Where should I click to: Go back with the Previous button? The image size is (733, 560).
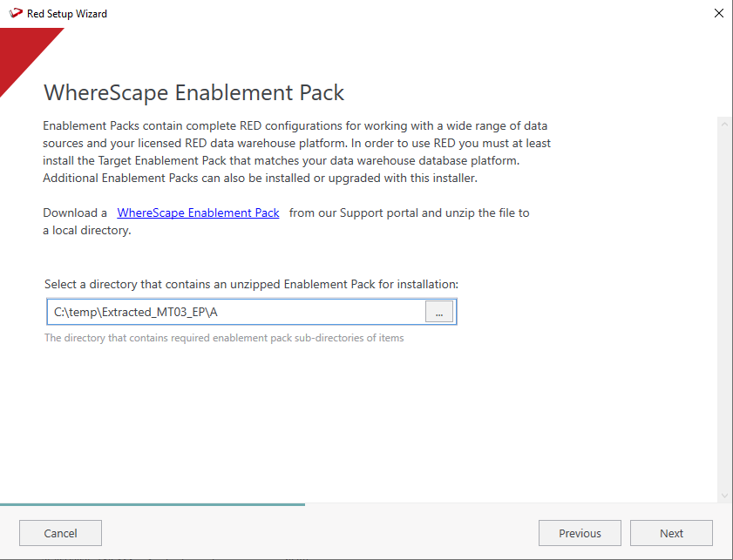click(580, 533)
